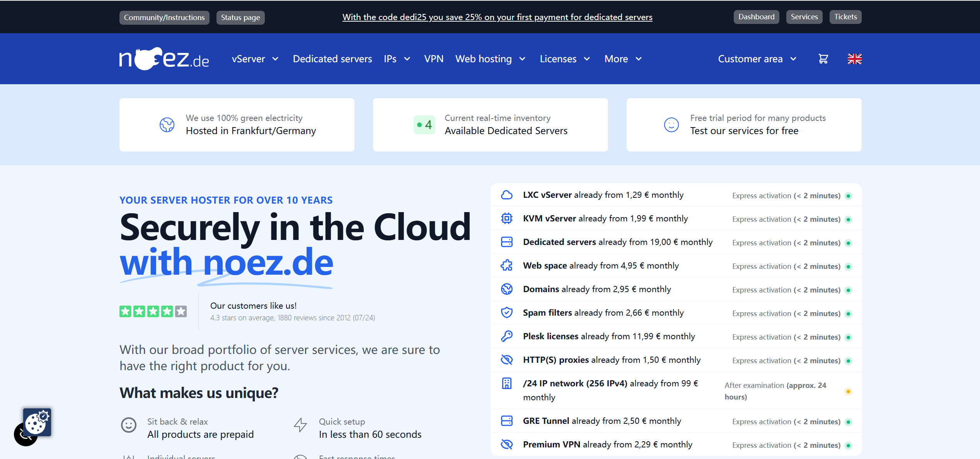
Task: Click the server icon for GRE Tunnel
Action: pos(507,421)
